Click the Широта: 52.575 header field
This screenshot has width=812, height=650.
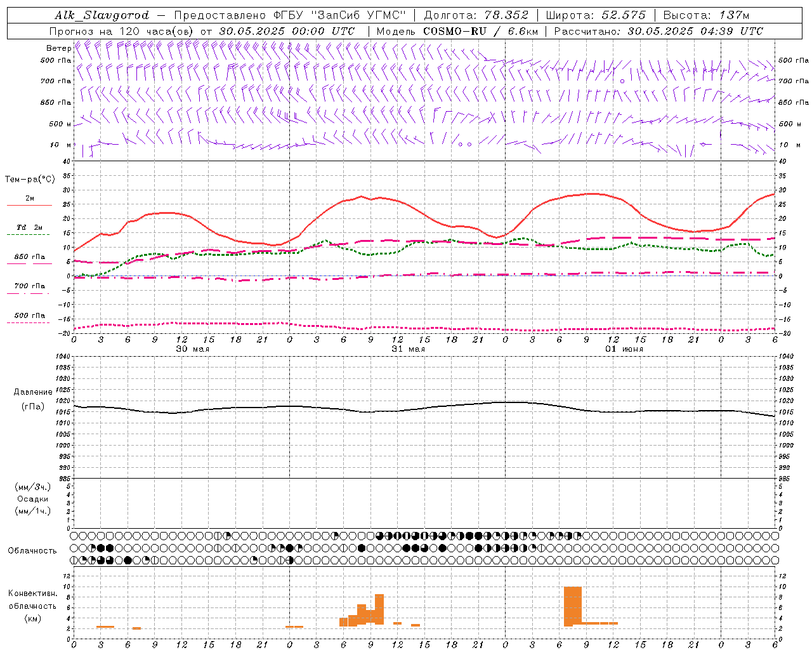596,15
